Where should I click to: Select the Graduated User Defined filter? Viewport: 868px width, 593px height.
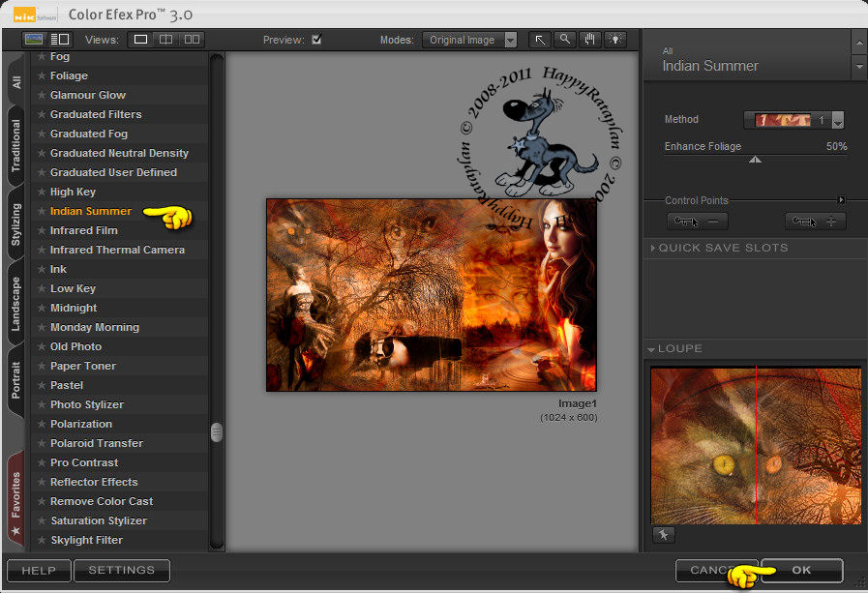tap(113, 172)
